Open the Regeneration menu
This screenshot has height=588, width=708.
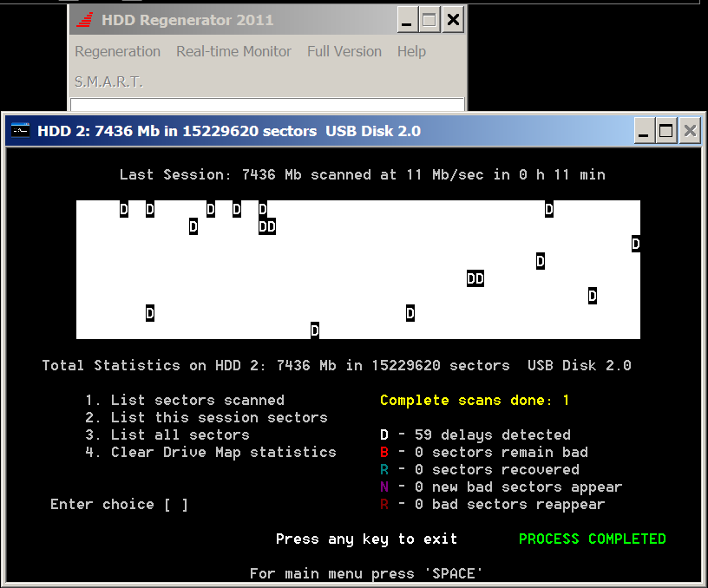tap(117, 51)
